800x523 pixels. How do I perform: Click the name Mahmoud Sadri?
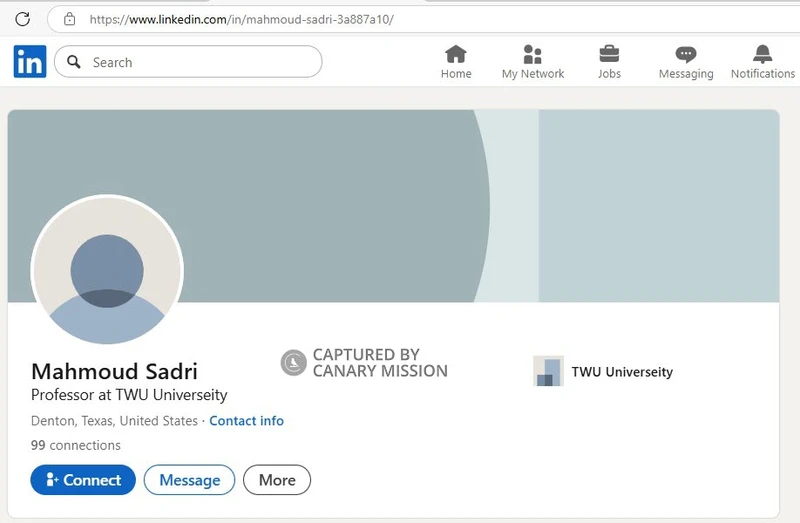pyautogui.click(x=114, y=371)
